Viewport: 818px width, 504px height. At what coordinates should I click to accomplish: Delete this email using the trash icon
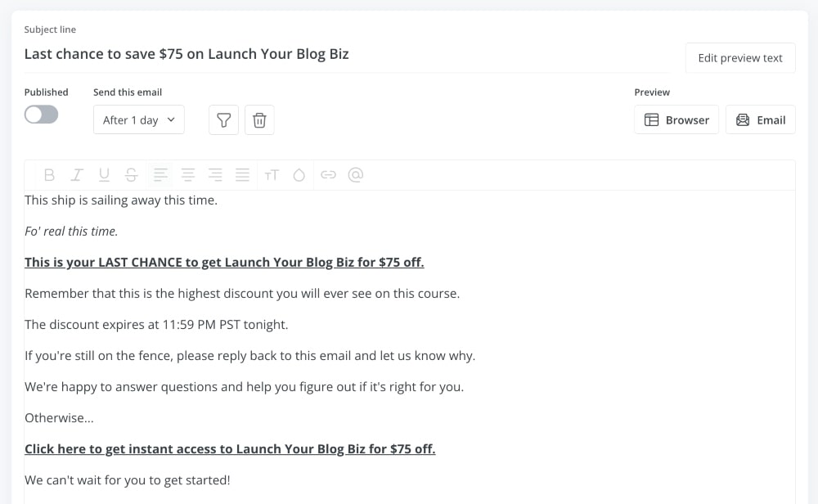259,119
